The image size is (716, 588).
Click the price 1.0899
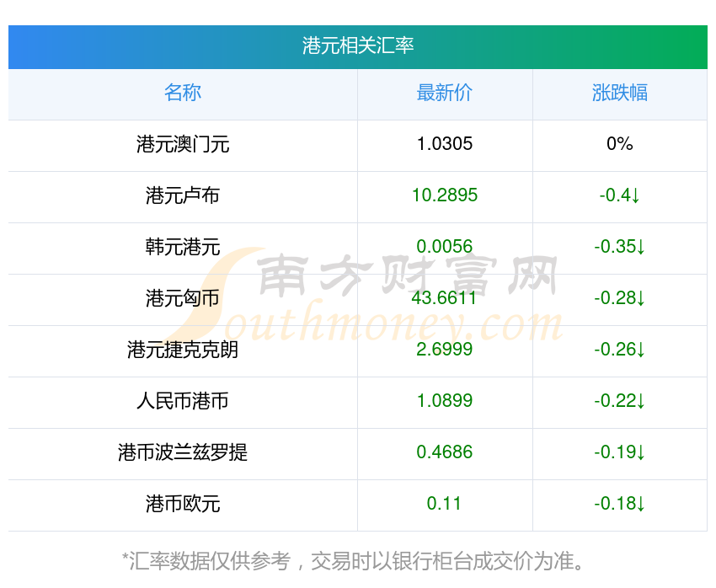pos(444,401)
